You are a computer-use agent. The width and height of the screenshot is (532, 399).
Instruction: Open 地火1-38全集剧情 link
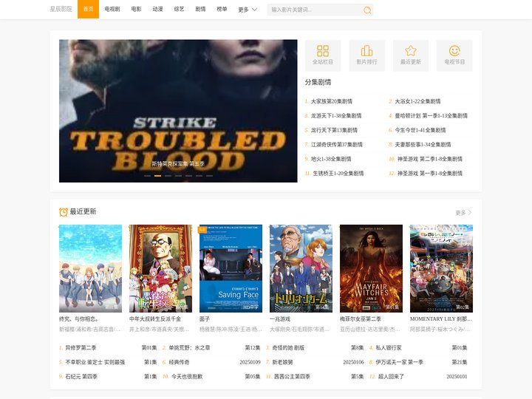point(331,159)
